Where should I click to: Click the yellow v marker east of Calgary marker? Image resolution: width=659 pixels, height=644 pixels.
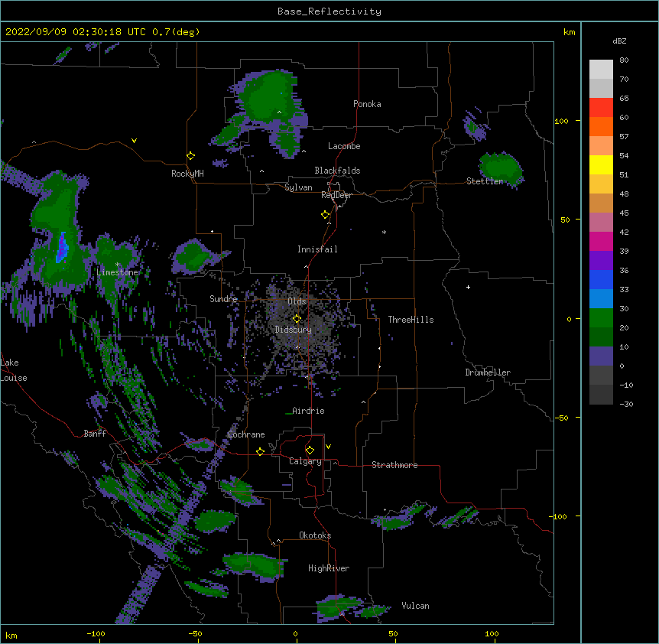[x=328, y=447]
